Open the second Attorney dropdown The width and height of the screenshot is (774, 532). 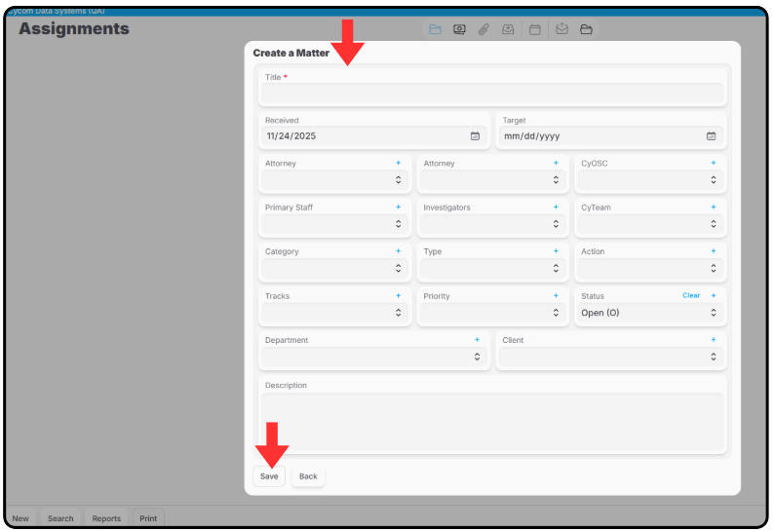[x=492, y=180]
